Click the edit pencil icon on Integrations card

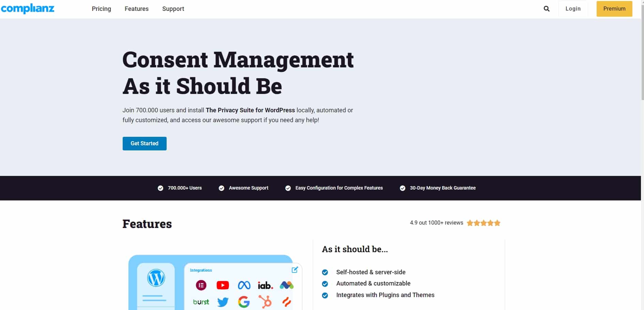click(x=295, y=270)
